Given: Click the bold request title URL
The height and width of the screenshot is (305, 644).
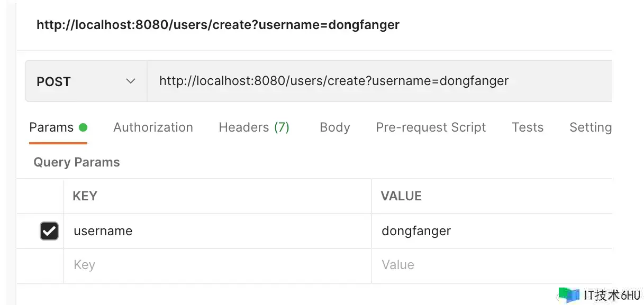Looking at the screenshot, I should tap(217, 24).
